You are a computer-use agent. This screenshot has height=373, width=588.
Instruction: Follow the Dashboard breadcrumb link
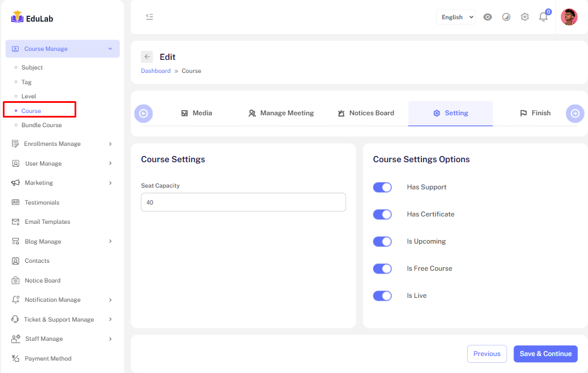tap(156, 71)
